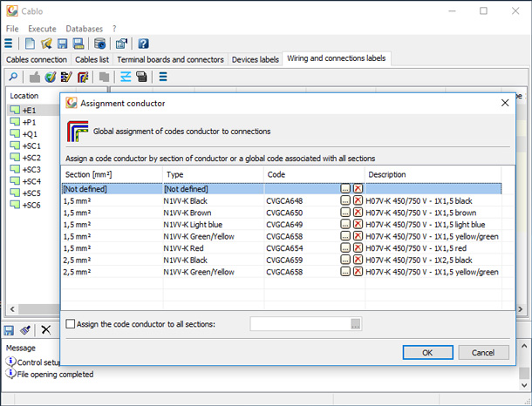Select the N1VV-K Light blue type cell

coord(214,225)
